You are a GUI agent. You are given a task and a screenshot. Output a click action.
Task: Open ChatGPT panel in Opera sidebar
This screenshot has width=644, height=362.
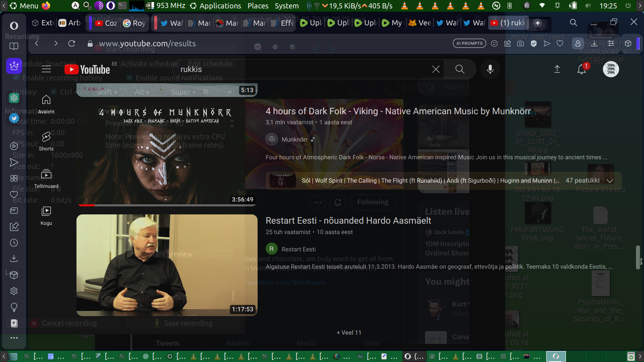[14, 98]
